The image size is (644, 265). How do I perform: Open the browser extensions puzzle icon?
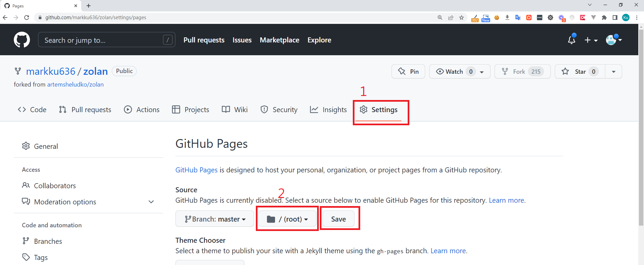[x=604, y=18]
